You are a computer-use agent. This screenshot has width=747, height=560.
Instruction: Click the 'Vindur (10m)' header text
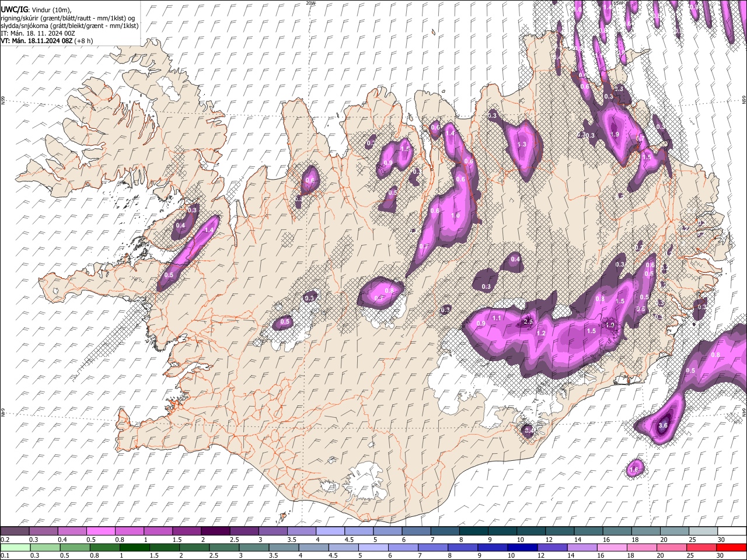click(51, 10)
